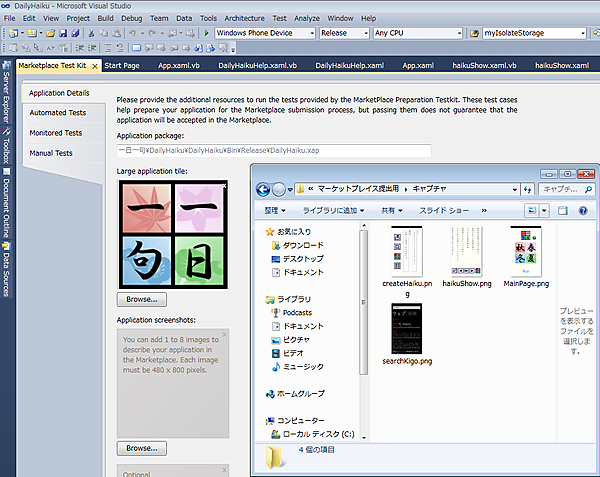Open the Explorer 整理 menu dropdown
The height and width of the screenshot is (477, 600).
[276, 211]
